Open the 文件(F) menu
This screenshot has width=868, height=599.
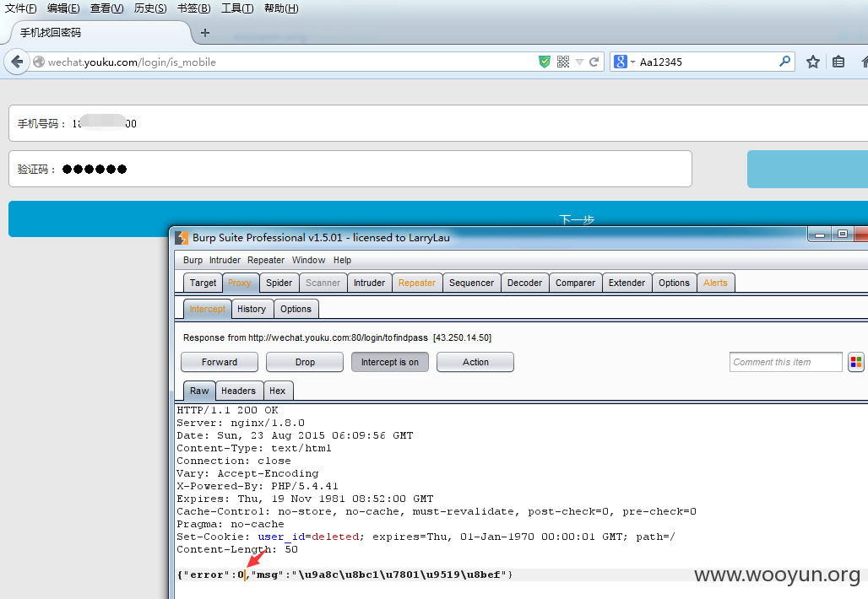coord(20,8)
